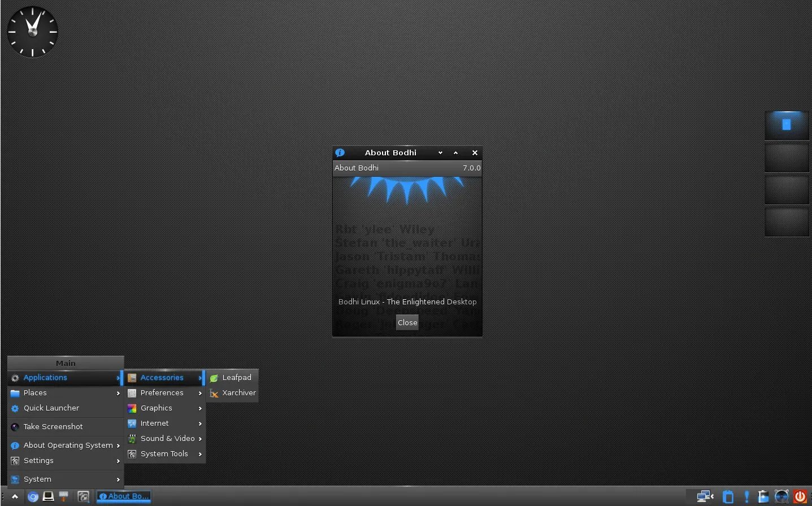Expand the About Operating System submenu arrow
This screenshot has width=812, height=506.
(x=118, y=446)
